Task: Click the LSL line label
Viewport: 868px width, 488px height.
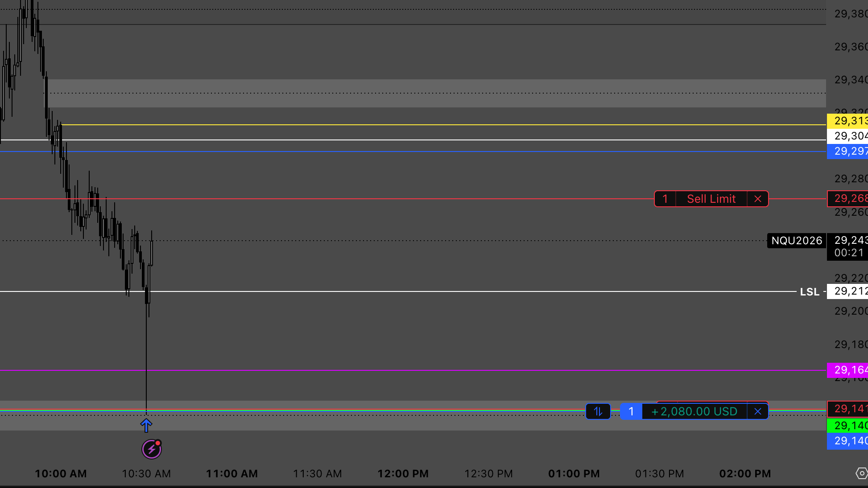Action: 810,292
